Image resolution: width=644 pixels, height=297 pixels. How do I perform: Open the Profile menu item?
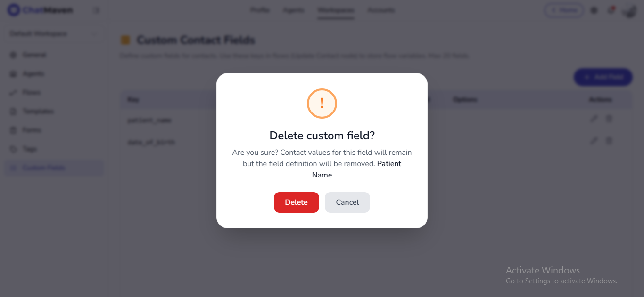tap(260, 10)
